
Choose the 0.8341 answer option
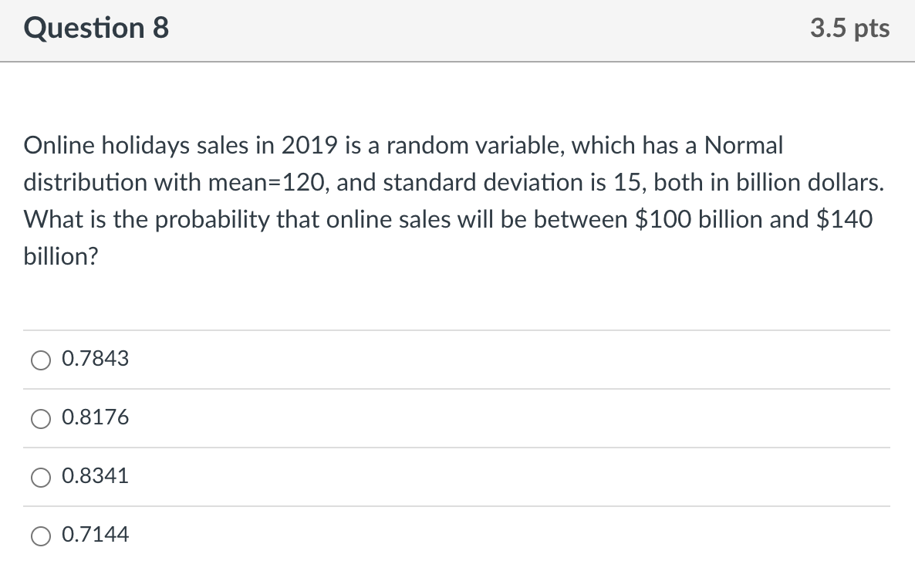click(41, 477)
